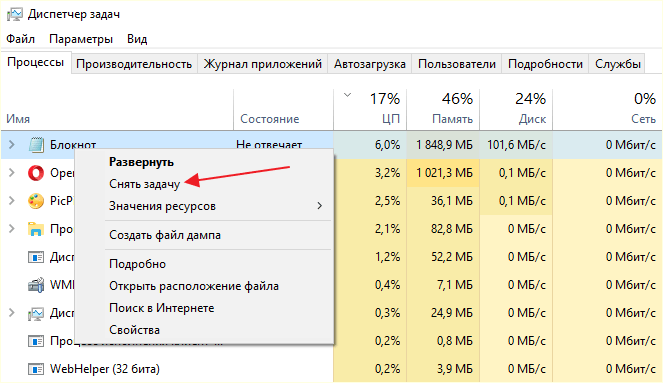Click the Task Manager title bar icon

[x=14, y=14]
